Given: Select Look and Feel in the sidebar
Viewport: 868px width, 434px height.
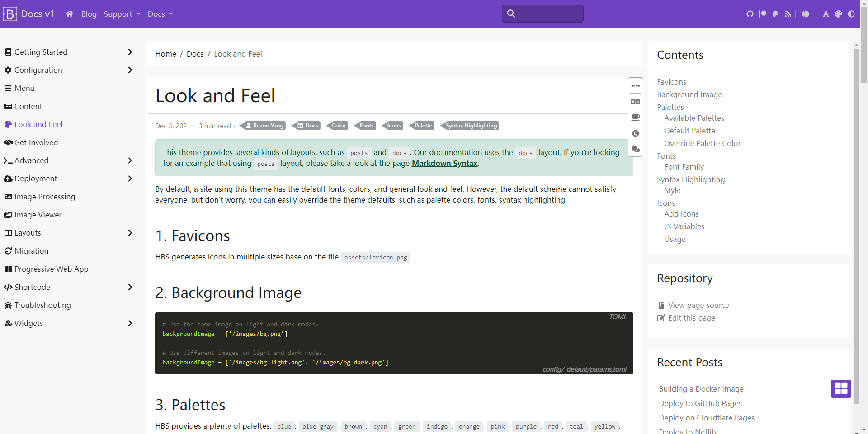Looking at the screenshot, I should coord(38,124).
